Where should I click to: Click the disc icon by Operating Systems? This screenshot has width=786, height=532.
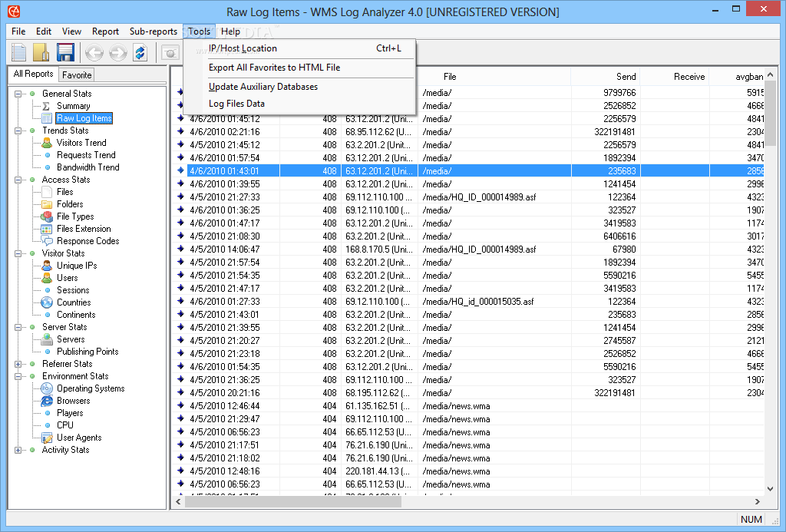tap(47, 388)
